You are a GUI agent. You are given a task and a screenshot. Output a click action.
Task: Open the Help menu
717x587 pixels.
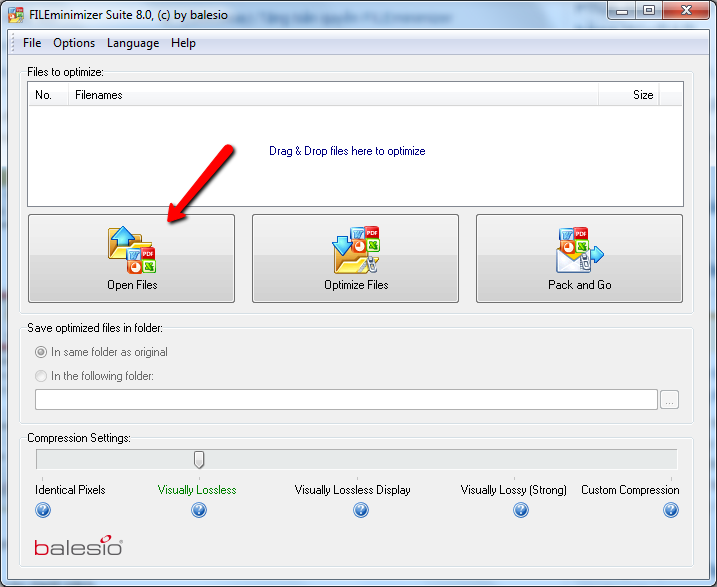[x=183, y=43]
